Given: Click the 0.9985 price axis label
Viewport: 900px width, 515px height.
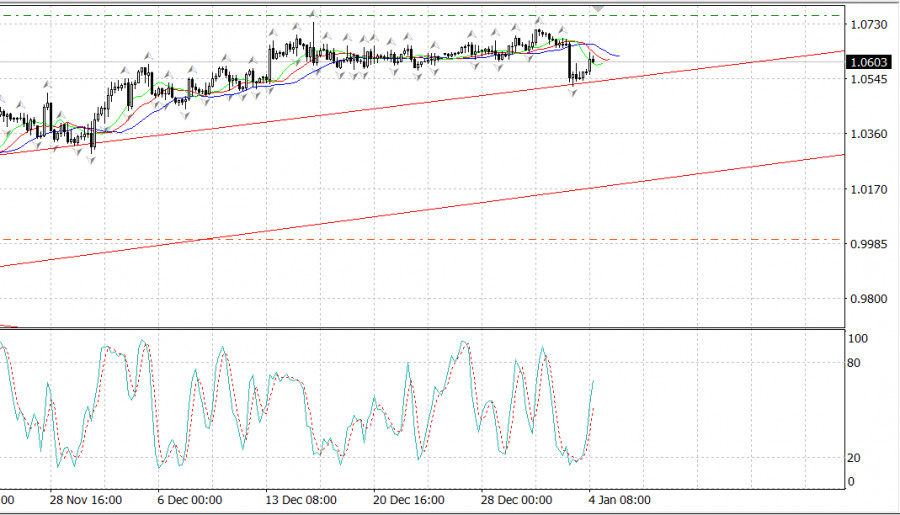Looking at the screenshot, I should coord(867,244).
